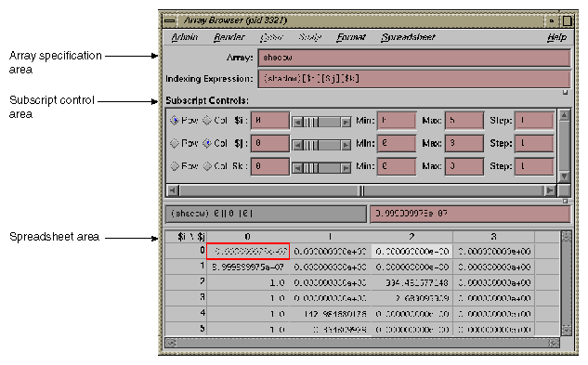The width and height of the screenshot is (588, 365).
Task: Click the $k value field
Action: click(x=270, y=166)
